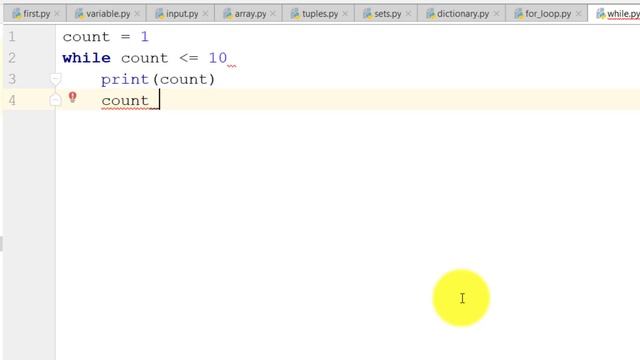The image size is (640, 360).
Task: Click the Python file icon on first.py tab
Action: coord(16,14)
